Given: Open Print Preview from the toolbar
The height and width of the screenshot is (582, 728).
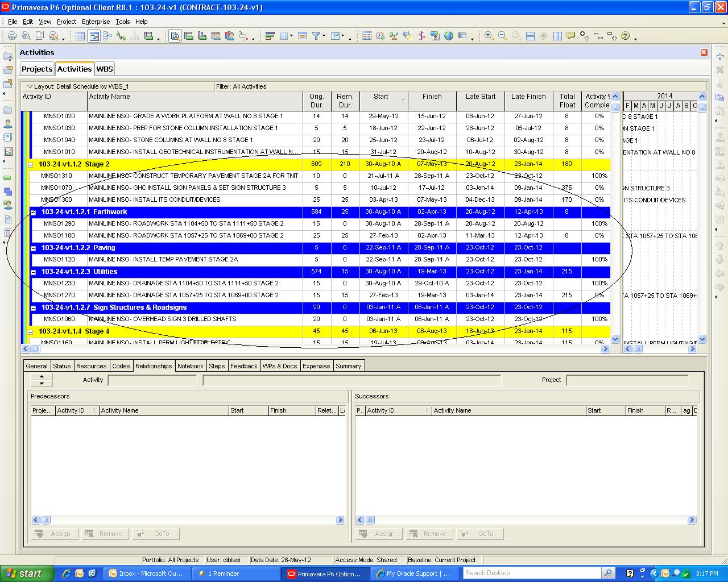Looking at the screenshot, I should click(x=26, y=36).
